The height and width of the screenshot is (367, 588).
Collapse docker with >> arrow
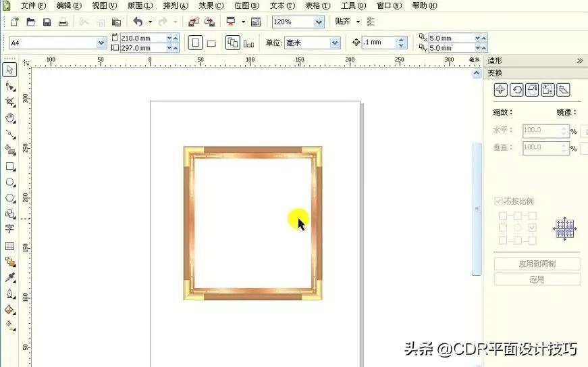point(580,60)
